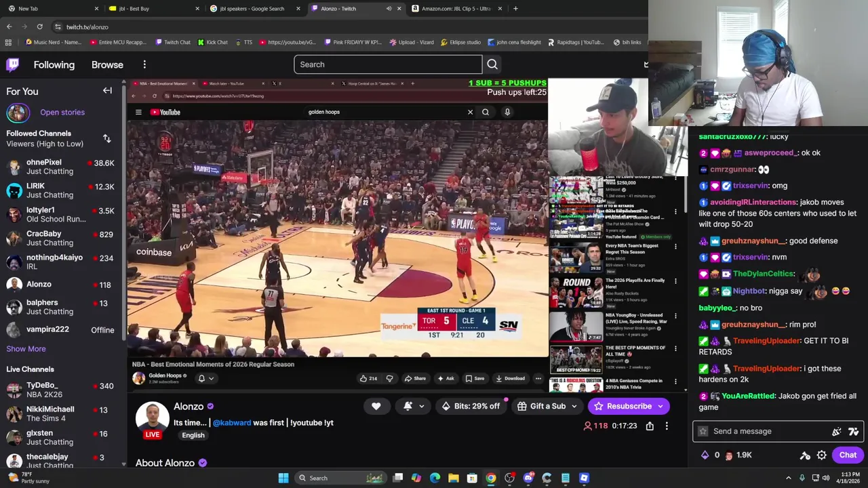
Task: Open the weather widget in the taskbar
Action: tap(27, 477)
